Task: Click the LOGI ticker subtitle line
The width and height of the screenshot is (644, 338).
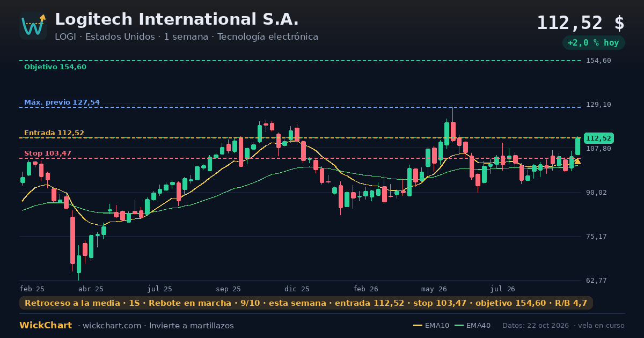Action: coord(186,36)
